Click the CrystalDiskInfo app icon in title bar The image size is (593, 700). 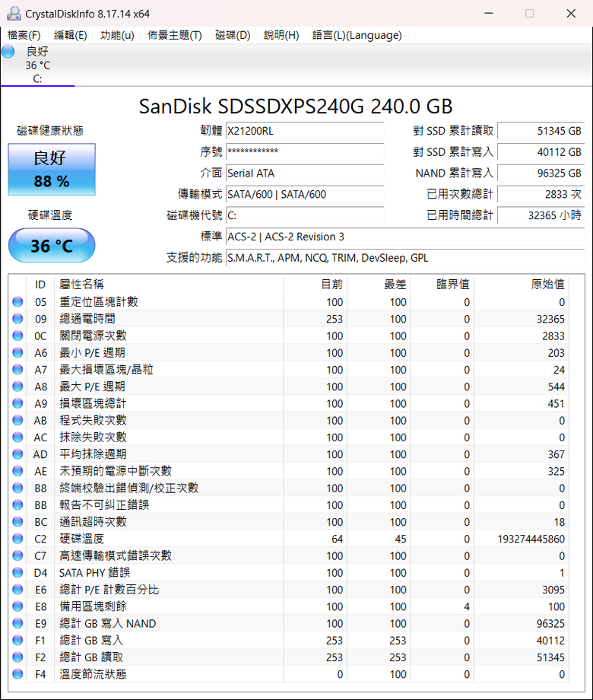(14, 14)
